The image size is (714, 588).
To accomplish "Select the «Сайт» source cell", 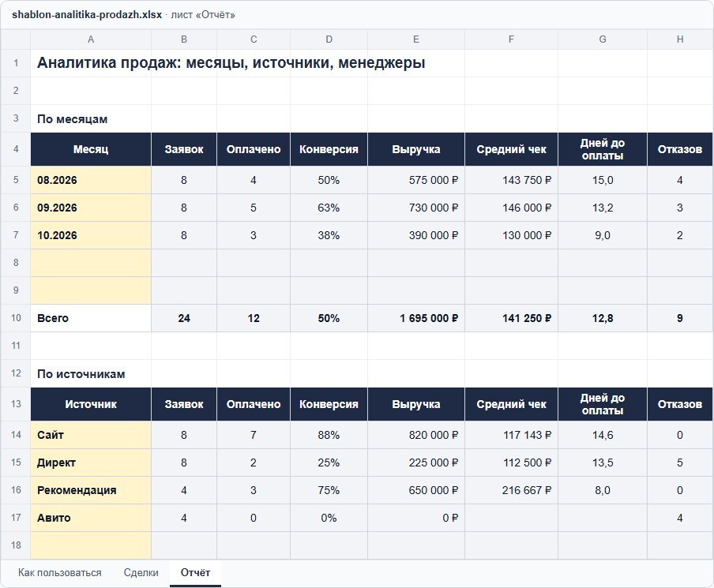I will pyautogui.click(x=91, y=435).
